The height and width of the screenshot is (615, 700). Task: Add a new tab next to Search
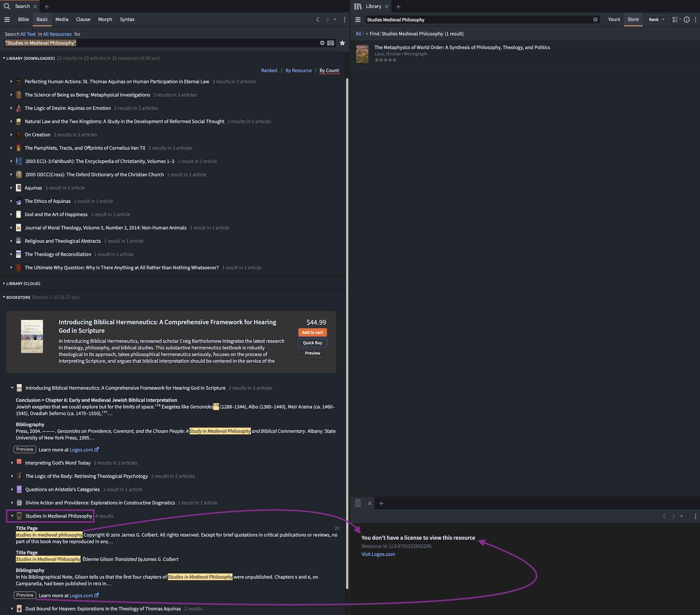(47, 7)
